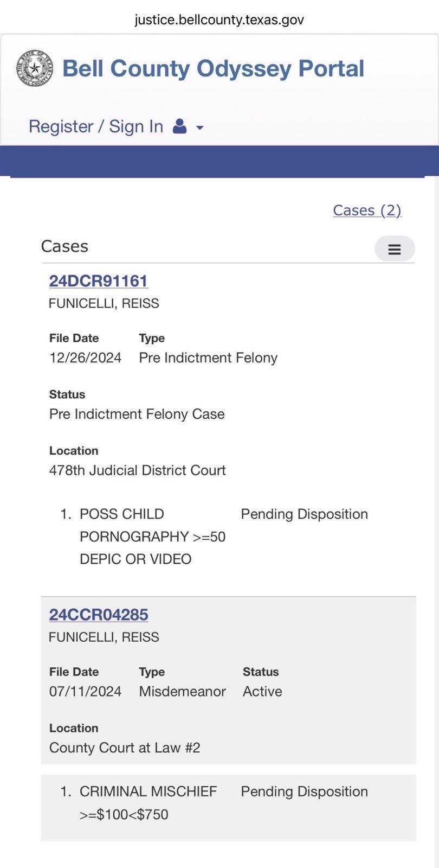Jump to the Cases (2) link
The height and width of the screenshot is (868, 439).
pyautogui.click(x=367, y=210)
